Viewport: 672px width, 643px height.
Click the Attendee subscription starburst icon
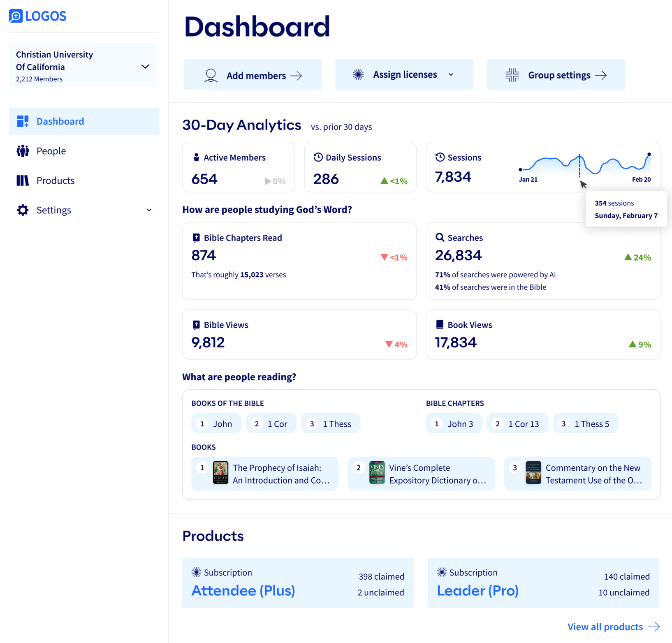coord(197,572)
